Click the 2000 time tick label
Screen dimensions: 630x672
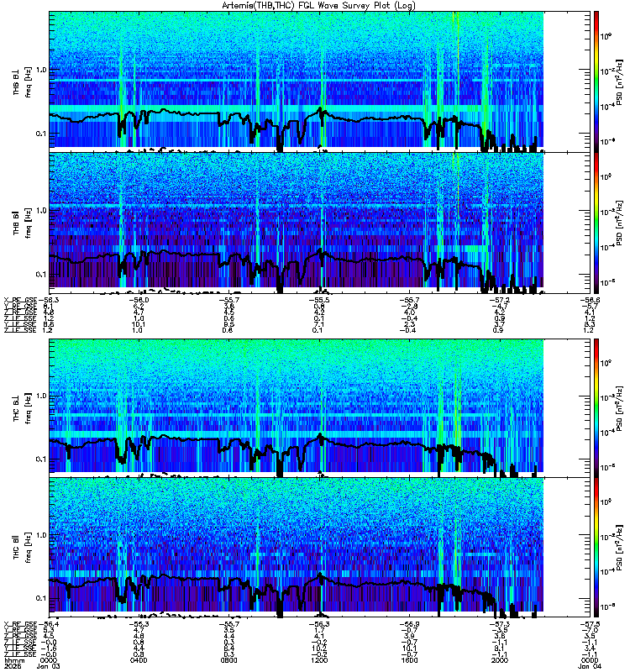point(500,660)
